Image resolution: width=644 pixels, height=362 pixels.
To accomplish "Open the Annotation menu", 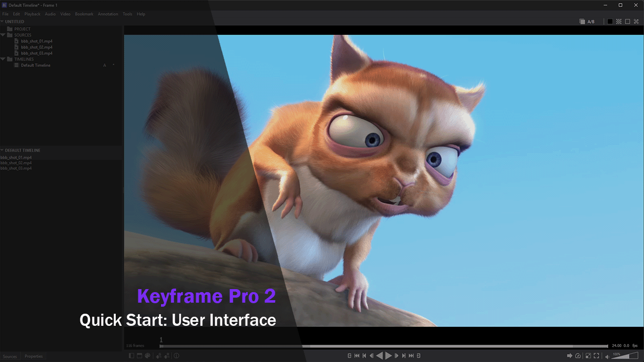I will point(108,14).
